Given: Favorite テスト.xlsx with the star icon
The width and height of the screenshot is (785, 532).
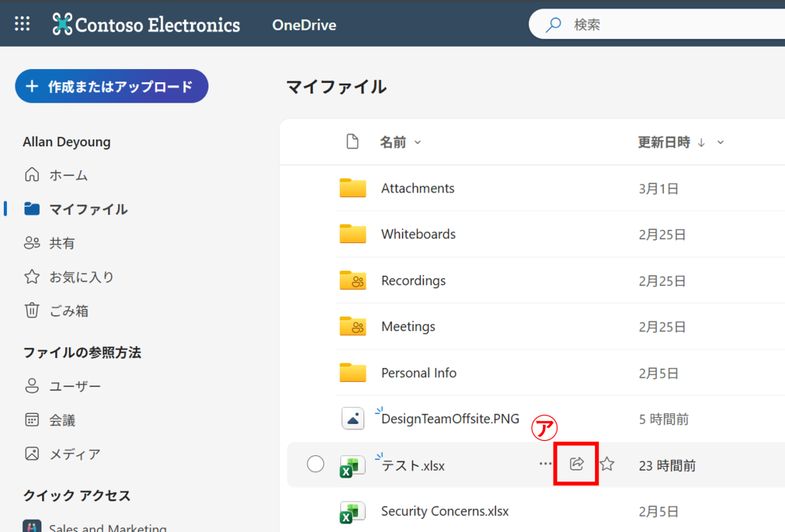Looking at the screenshot, I should click(x=607, y=464).
